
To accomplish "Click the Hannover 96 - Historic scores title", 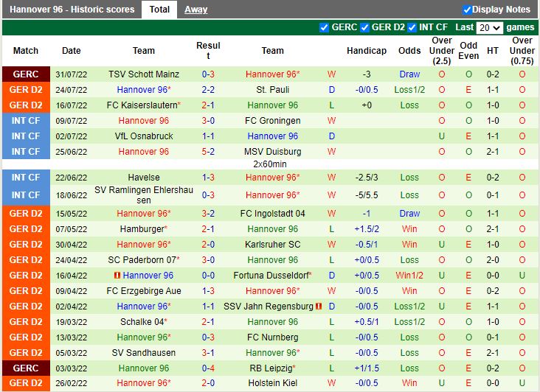I will [x=72, y=10].
